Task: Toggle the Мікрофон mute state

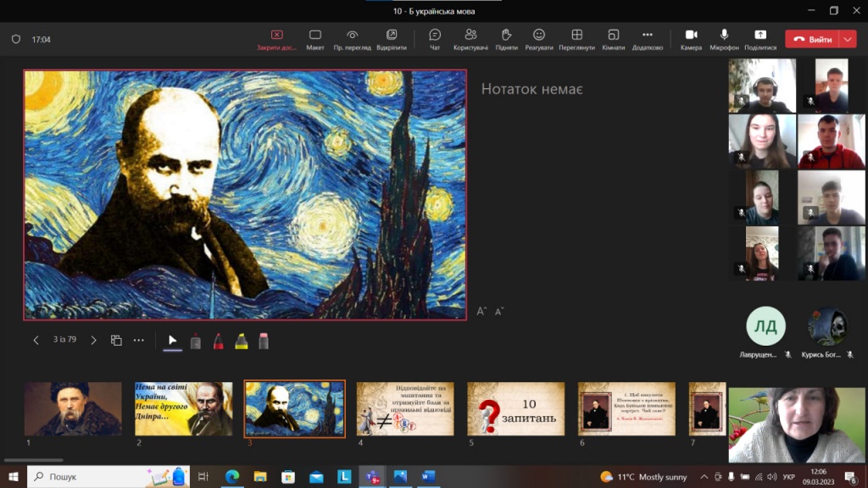Action: [x=724, y=39]
